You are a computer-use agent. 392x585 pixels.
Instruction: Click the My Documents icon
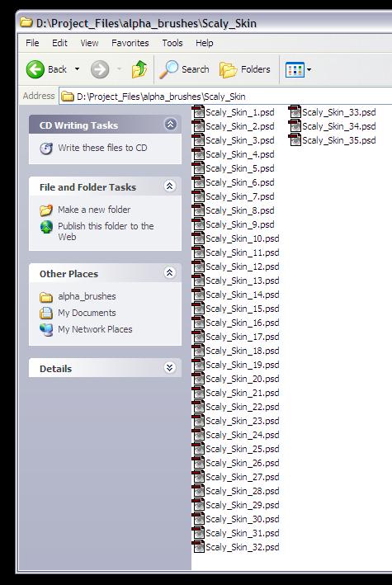pyautogui.click(x=46, y=313)
